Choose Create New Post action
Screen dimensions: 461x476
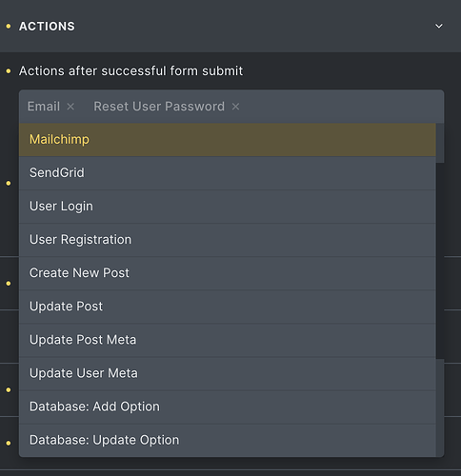[x=228, y=273]
